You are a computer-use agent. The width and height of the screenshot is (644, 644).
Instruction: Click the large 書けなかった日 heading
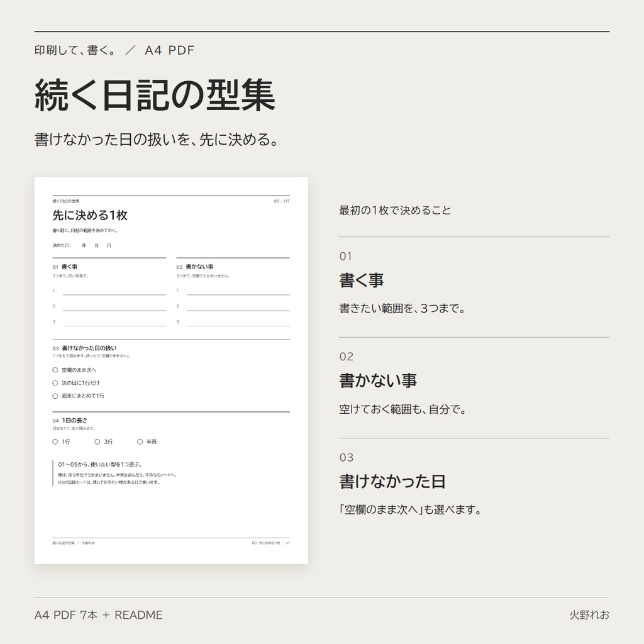(x=392, y=481)
